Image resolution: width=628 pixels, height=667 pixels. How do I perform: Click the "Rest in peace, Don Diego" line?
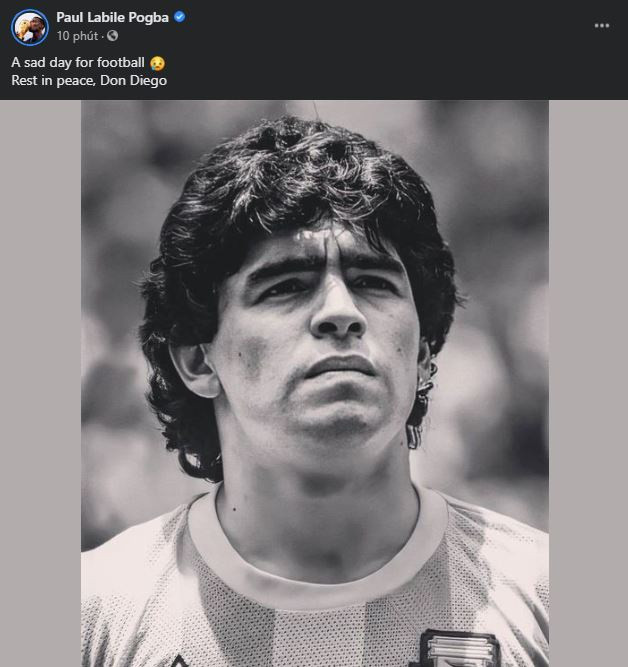pos(89,80)
